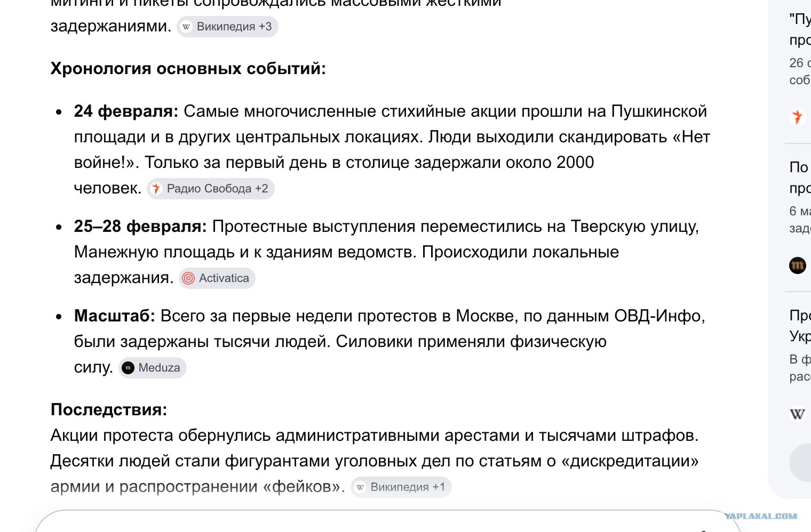The width and height of the screenshot is (811, 532).
Task: Click the Радио Свобода icon in sidebar
Action: (798, 117)
